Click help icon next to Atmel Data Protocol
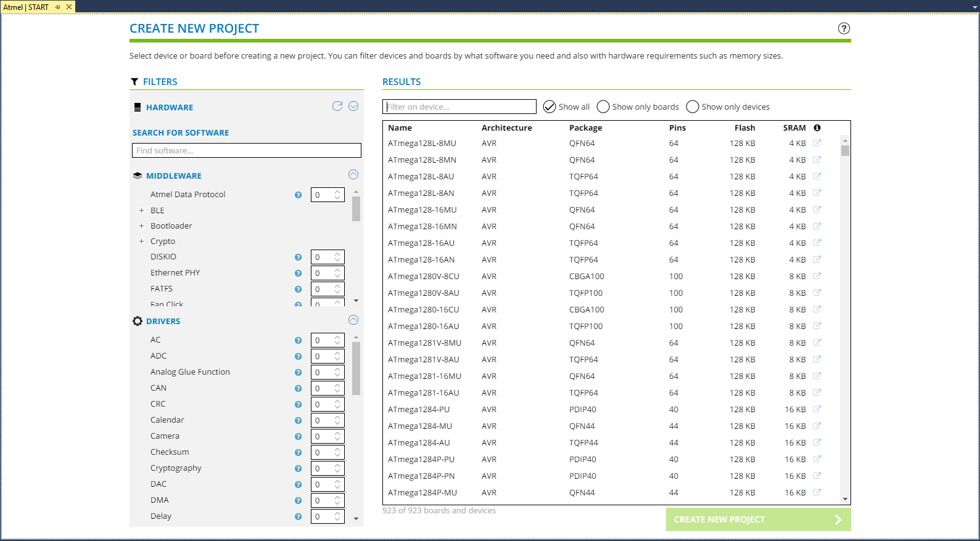980x541 pixels. (299, 195)
